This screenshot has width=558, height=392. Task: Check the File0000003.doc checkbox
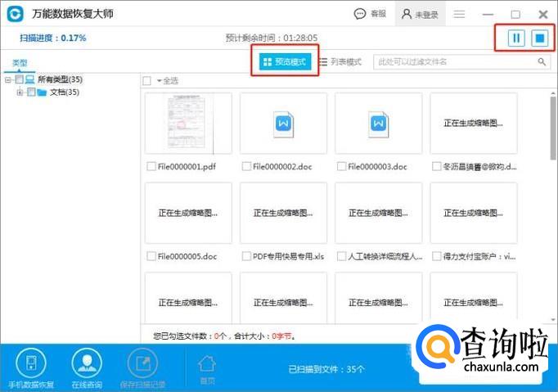tap(341, 166)
